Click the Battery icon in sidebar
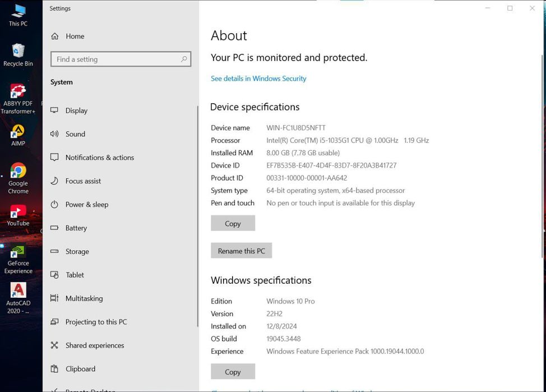This screenshot has height=392, width=546. 54,228
